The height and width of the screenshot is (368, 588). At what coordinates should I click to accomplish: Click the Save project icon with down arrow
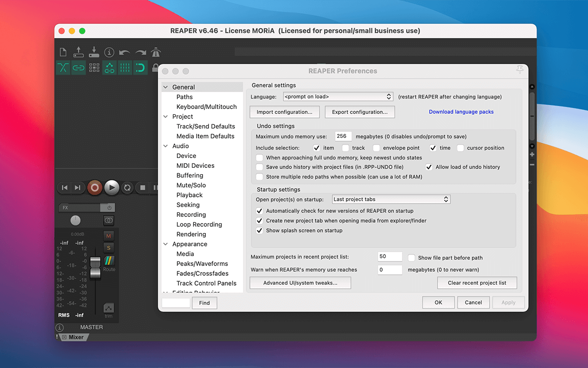[x=94, y=52]
